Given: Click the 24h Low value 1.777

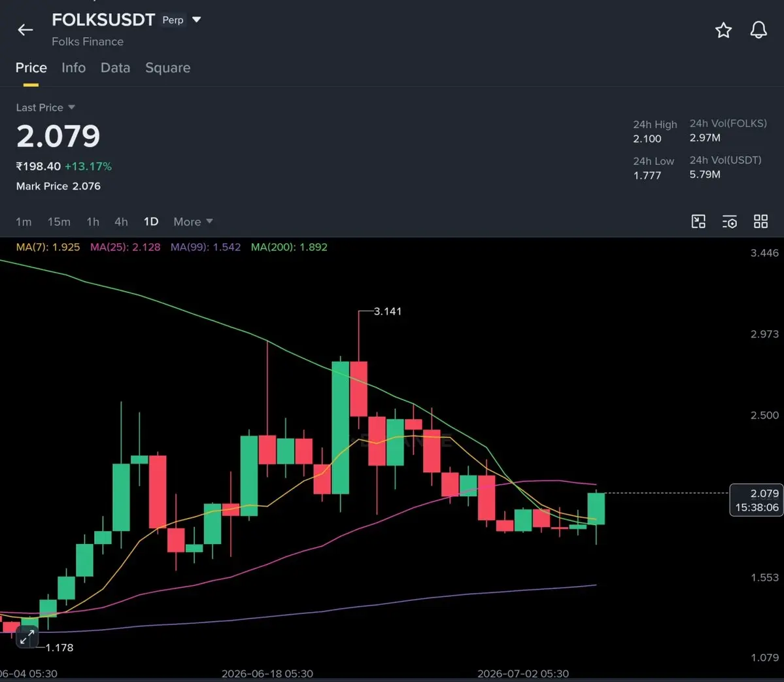Looking at the screenshot, I should coord(647,175).
